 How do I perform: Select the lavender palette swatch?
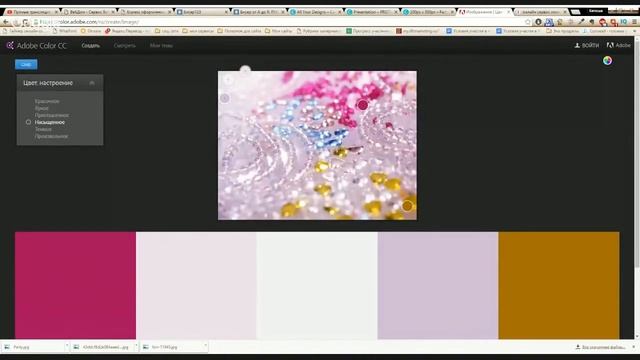tap(438, 285)
